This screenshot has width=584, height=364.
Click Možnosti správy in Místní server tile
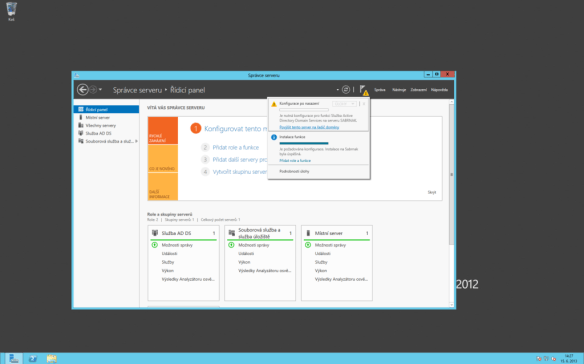point(330,245)
